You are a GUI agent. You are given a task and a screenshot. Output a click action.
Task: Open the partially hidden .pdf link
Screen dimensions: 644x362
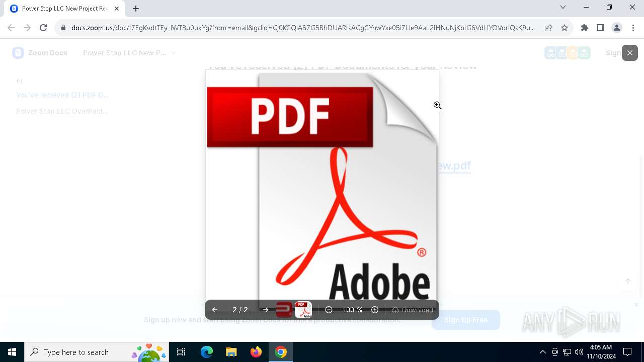tap(454, 166)
